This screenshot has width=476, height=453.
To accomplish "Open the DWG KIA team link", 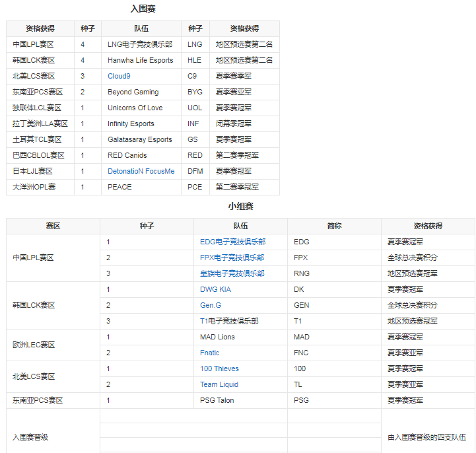I will pos(215,289).
